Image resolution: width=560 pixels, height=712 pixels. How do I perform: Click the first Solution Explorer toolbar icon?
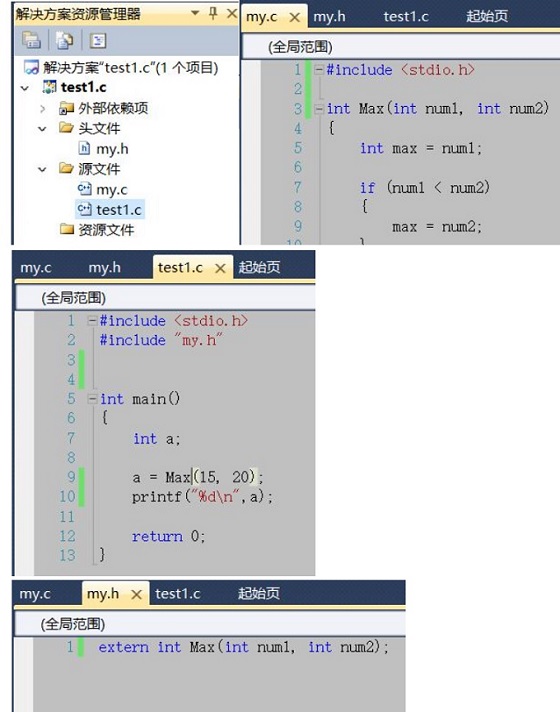(31, 40)
